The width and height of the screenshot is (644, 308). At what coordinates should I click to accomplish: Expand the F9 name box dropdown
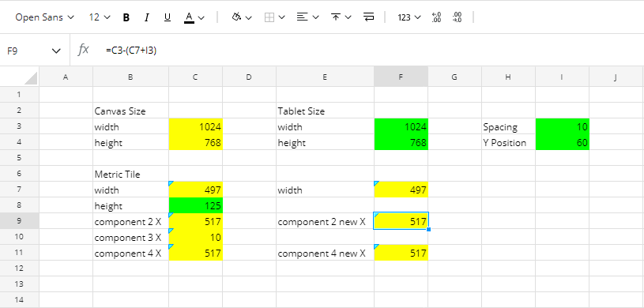(56, 51)
